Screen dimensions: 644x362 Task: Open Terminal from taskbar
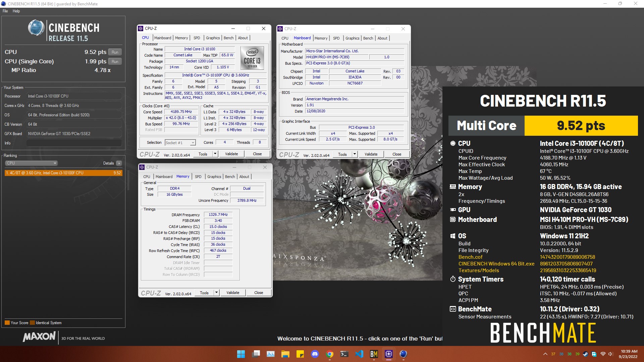click(344, 354)
